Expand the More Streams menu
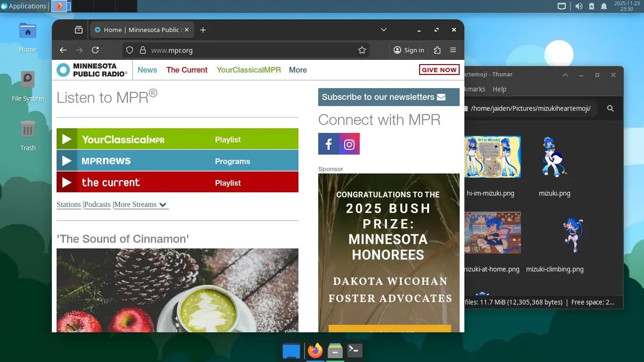Image resolution: width=644 pixels, height=362 pixels. (x=140, y=205)
